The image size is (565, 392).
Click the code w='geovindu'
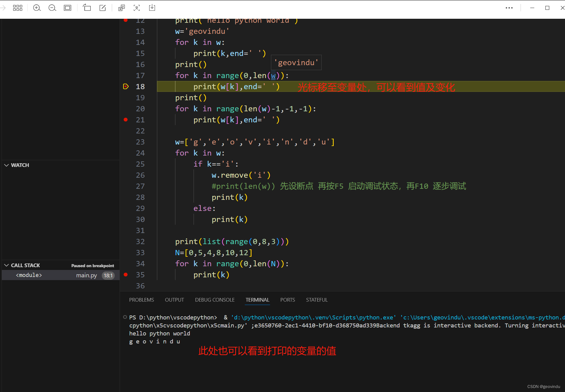[x=202, y=31]
